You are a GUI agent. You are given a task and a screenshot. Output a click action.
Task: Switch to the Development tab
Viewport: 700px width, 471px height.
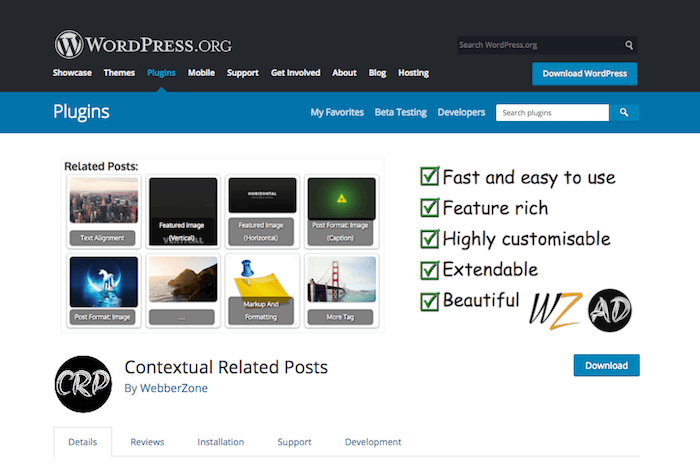[373, 442]
